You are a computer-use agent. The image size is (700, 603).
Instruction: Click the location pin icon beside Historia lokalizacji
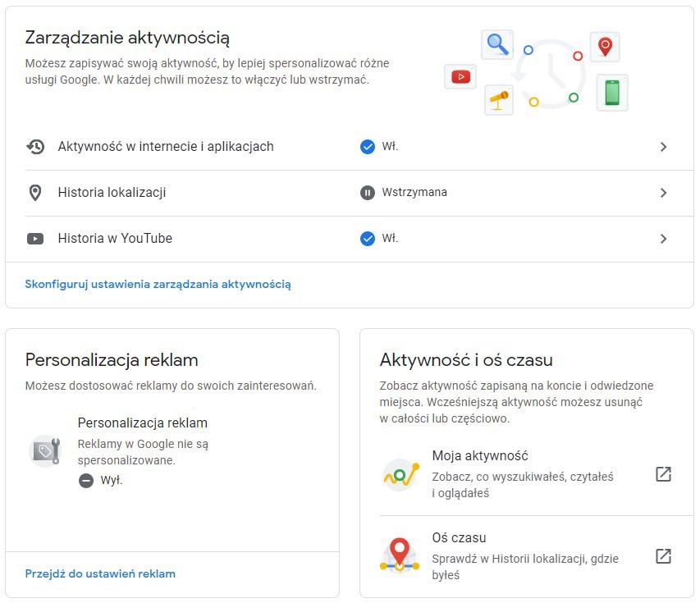[x=35, y=193]
